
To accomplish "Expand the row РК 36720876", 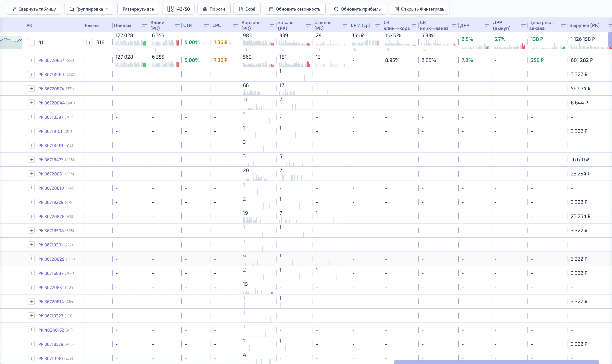I will click(x=31, y=216).
